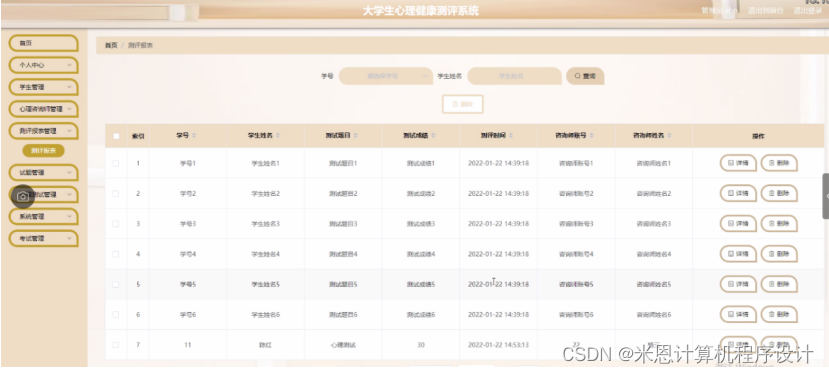829x373 pixels.
Task: Expand the 学生管理 sidebar menu
Action: [x=43, y=87]
